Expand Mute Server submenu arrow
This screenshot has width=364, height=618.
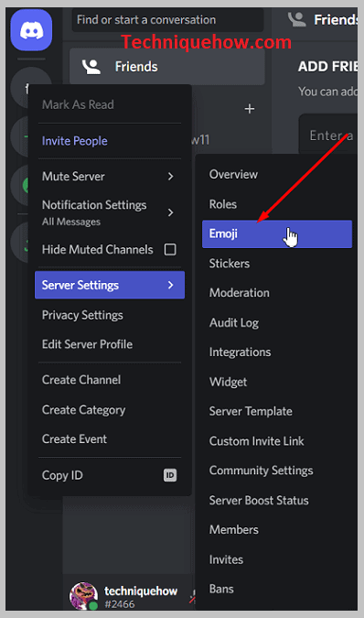(170, 176)
